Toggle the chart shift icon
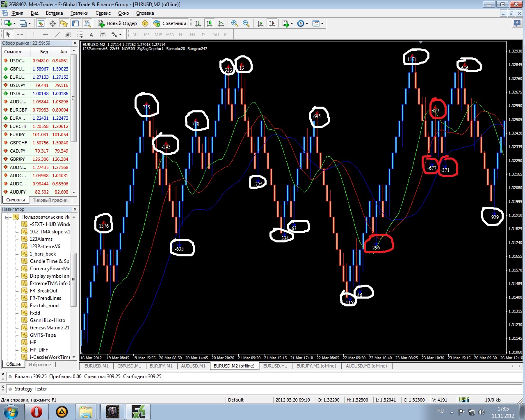 point(272,23)
